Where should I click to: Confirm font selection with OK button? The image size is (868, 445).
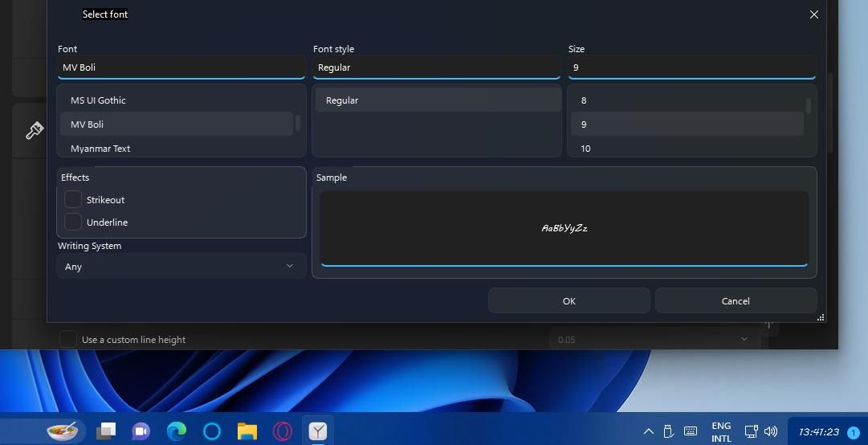point(568,301)
